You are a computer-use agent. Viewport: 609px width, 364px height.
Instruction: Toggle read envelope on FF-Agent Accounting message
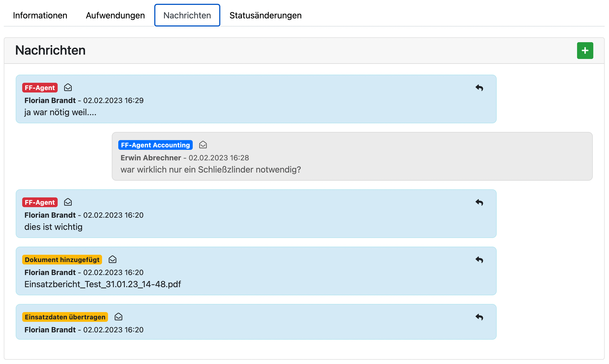pyautogui.click(x=203, y=145)
